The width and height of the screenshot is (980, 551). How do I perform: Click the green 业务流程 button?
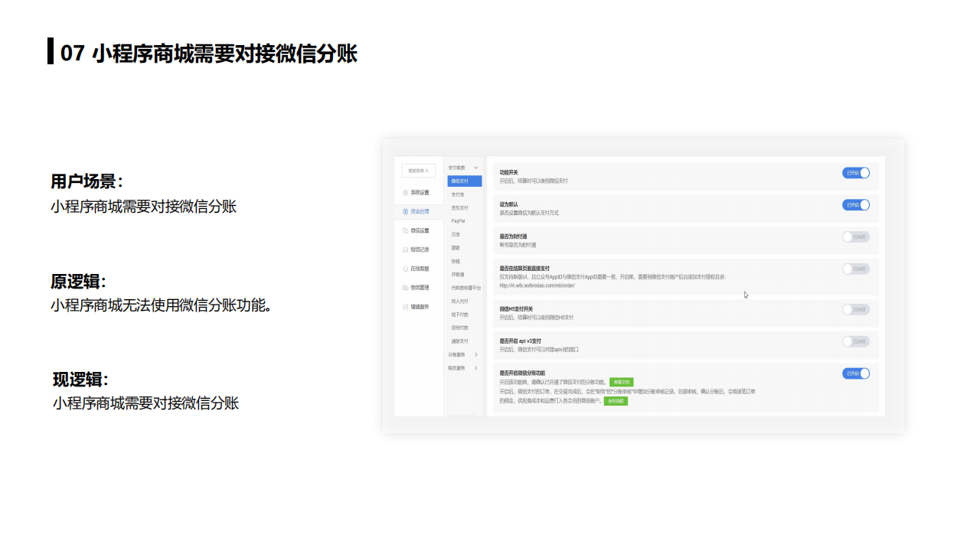tap(616, 401)
